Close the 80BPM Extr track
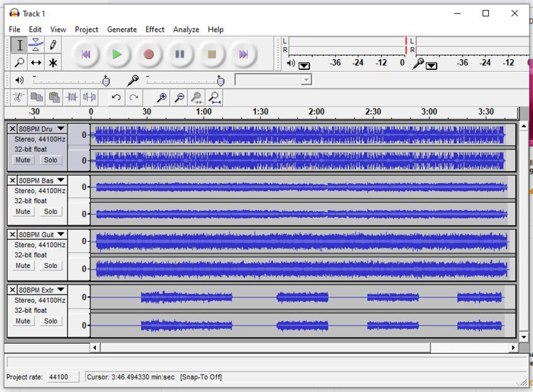The width and height of the screenshot is (533, 392). pyautogui.click(x=12, y=290)
